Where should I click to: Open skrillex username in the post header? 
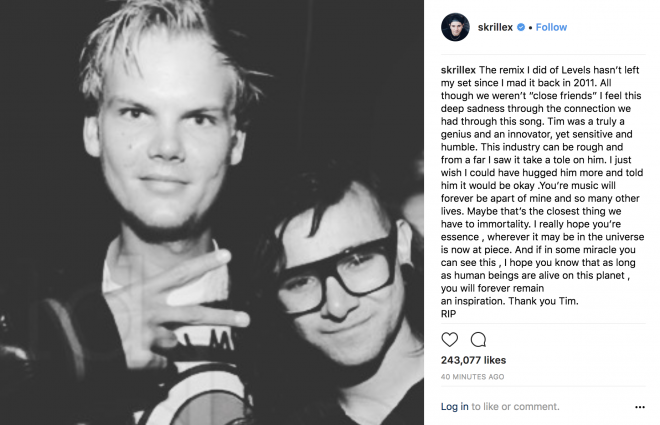495,27
